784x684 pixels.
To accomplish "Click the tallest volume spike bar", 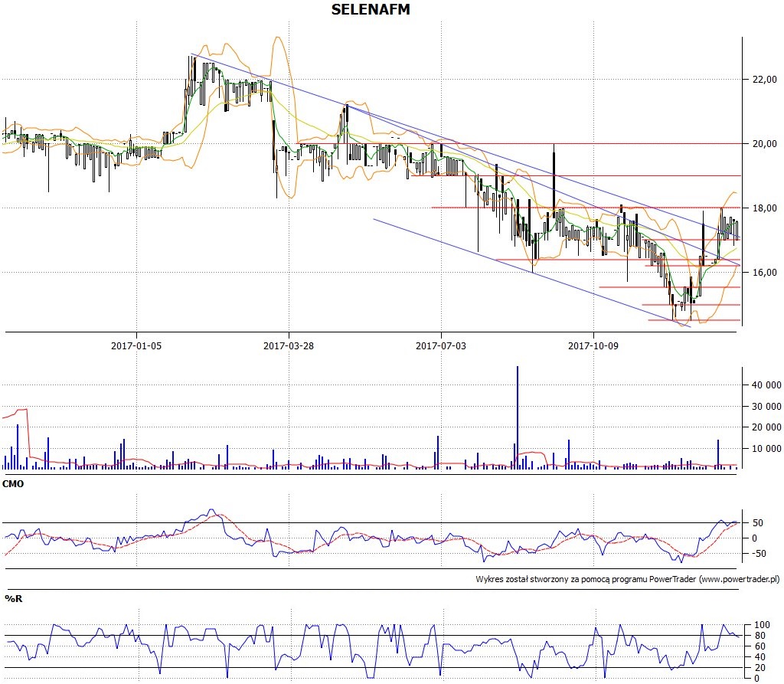I will pos(518,417).
